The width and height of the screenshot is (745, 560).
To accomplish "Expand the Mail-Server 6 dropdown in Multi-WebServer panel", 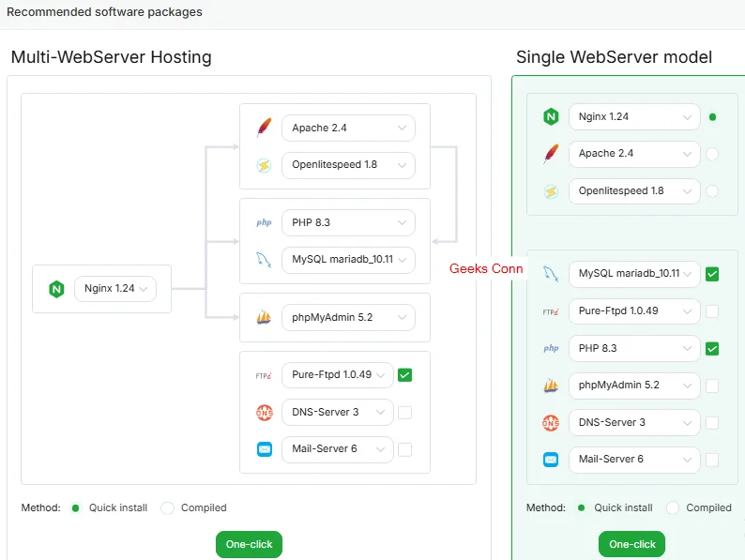I will pyautogui.click(x=338, y=449).
